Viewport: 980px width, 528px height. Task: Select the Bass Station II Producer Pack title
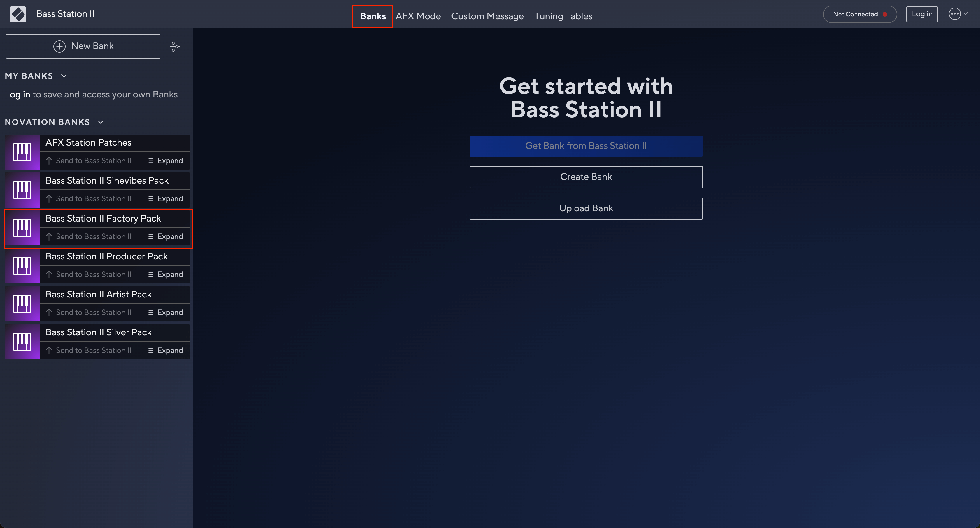tap(106, 257)
